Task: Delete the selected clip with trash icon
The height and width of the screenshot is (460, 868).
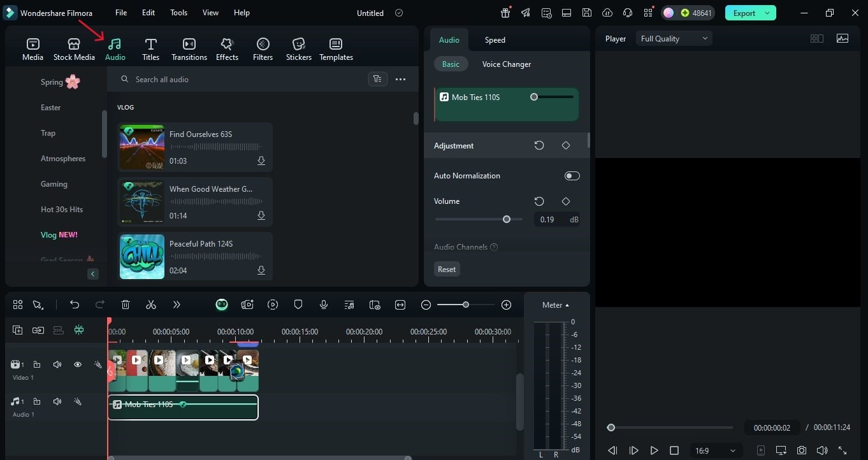Action: click(126, 305)
